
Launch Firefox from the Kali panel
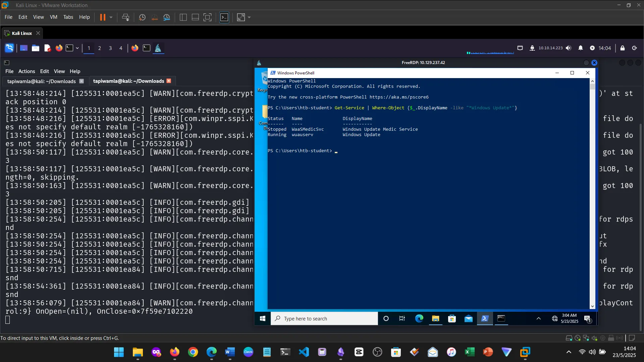[x=59, y=48]
